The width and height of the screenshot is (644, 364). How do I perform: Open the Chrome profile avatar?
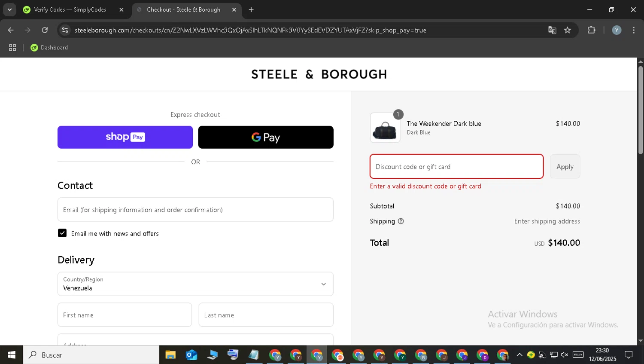click(x=617, y=30)
